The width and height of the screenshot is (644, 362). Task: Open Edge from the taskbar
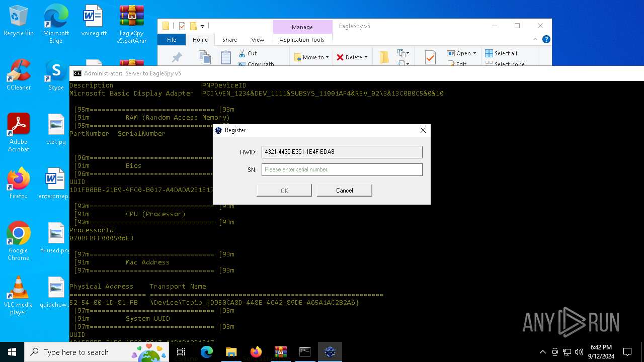(x=207, y=352)
